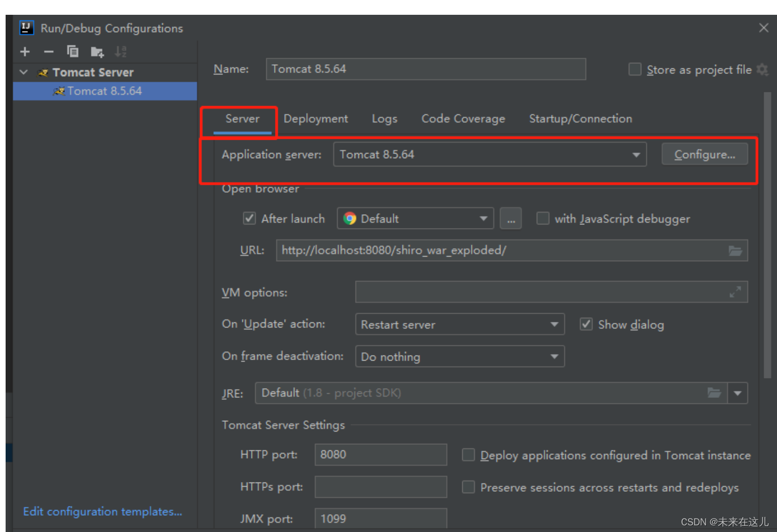
Task: Click the Copy Configuration icon
Action: coord(72,51)
